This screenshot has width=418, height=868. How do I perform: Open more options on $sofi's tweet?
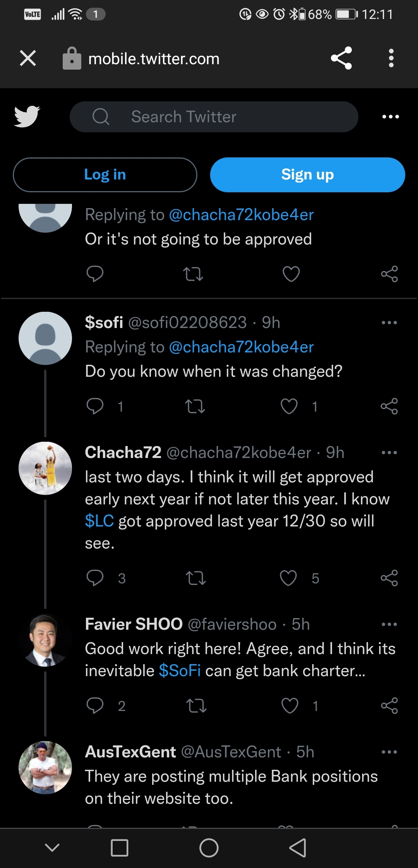tap(389, 323)
